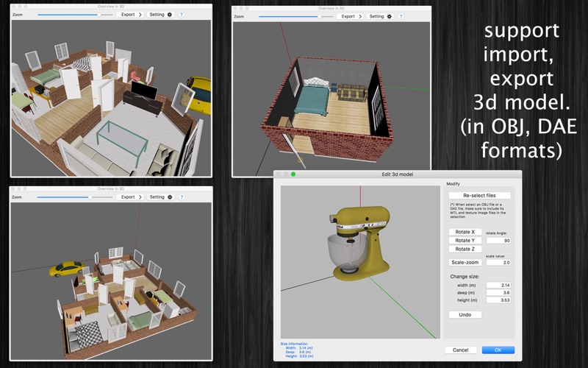The width and height of the screenshot is (588, 368).
Task: Open Export menu in bottom-left 3D window
Action: click(130, 197)
